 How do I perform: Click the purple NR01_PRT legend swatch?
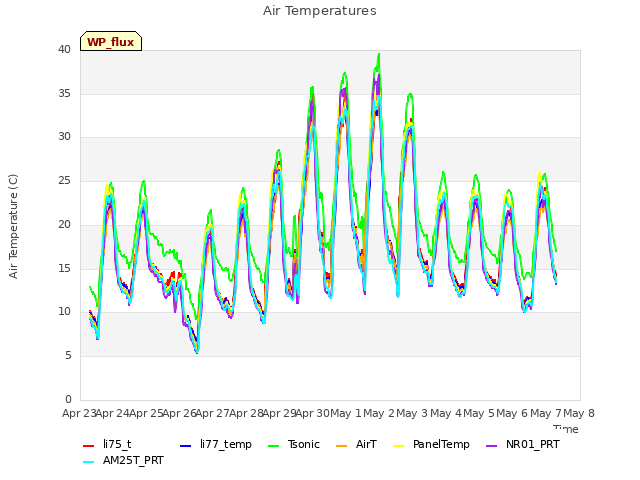tap(492, 446)
